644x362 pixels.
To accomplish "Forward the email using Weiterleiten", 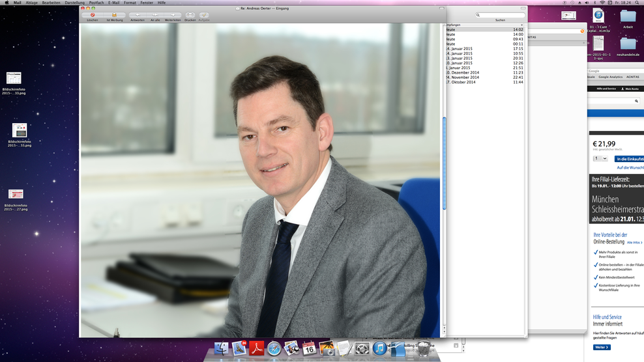I will (x=173, y=15).
